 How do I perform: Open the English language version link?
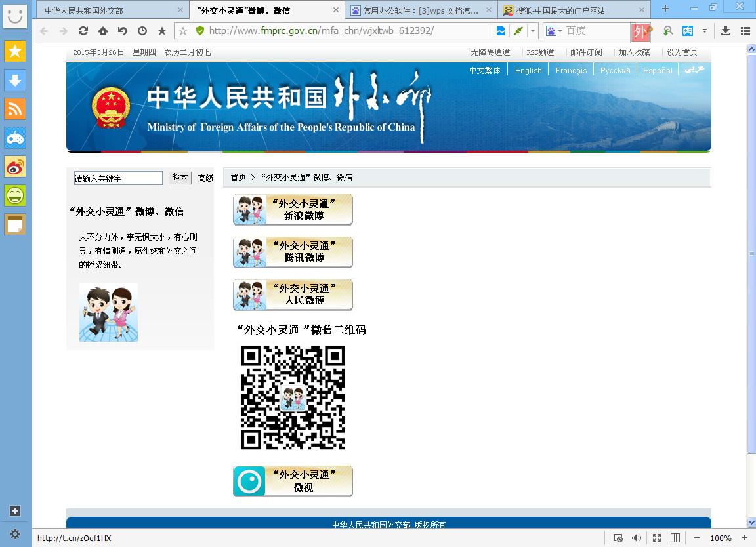pos(528,70)
